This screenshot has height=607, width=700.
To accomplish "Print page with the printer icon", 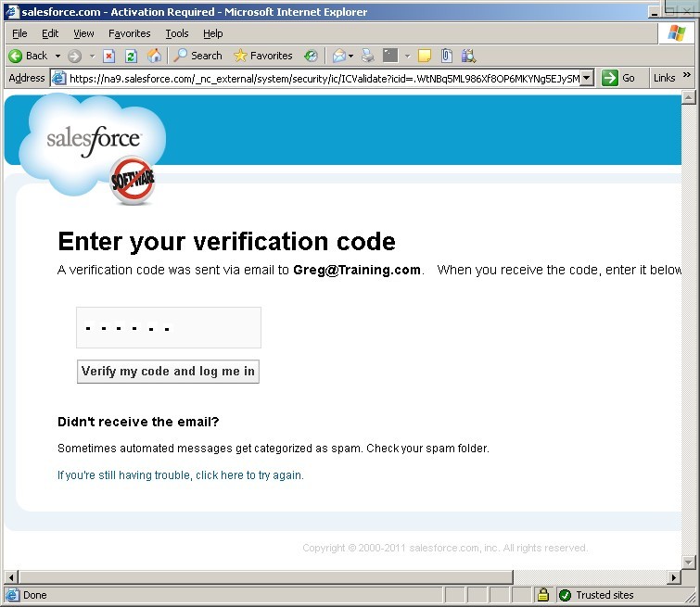I will tap(367, 56).
